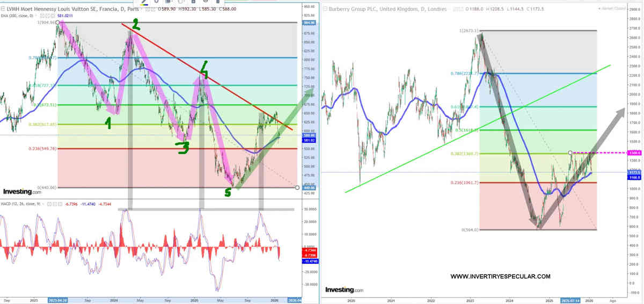This screenshot has width=644, height=304.
Task: Select the Fibonacci top anchor at 904.90
Action: pyautogui.click(x=57, y=23)
